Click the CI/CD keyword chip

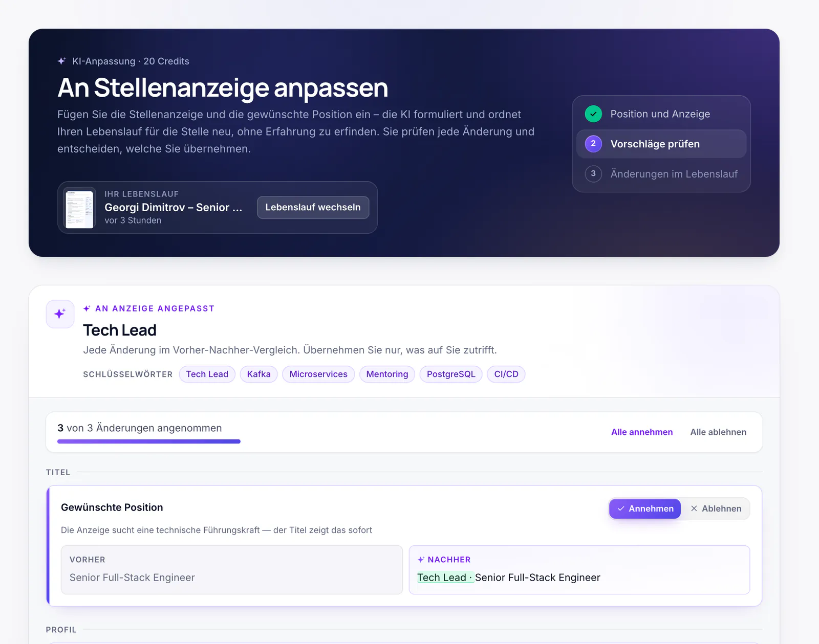tap(506, 374)
